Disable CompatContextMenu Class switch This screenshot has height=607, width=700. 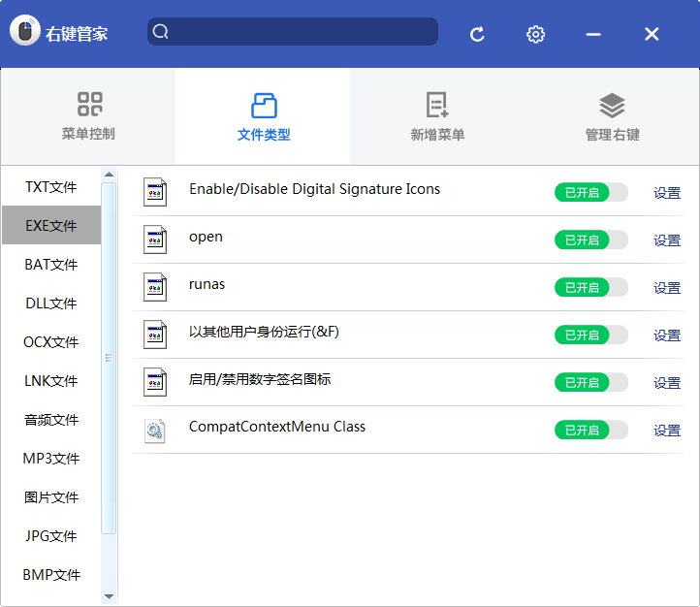point(591,430)
